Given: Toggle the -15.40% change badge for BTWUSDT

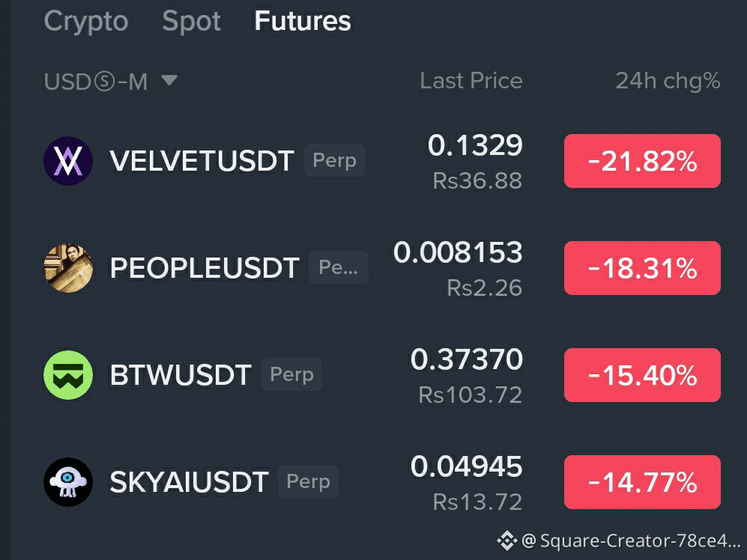Looking at the screenshot, I should (642, 375).
